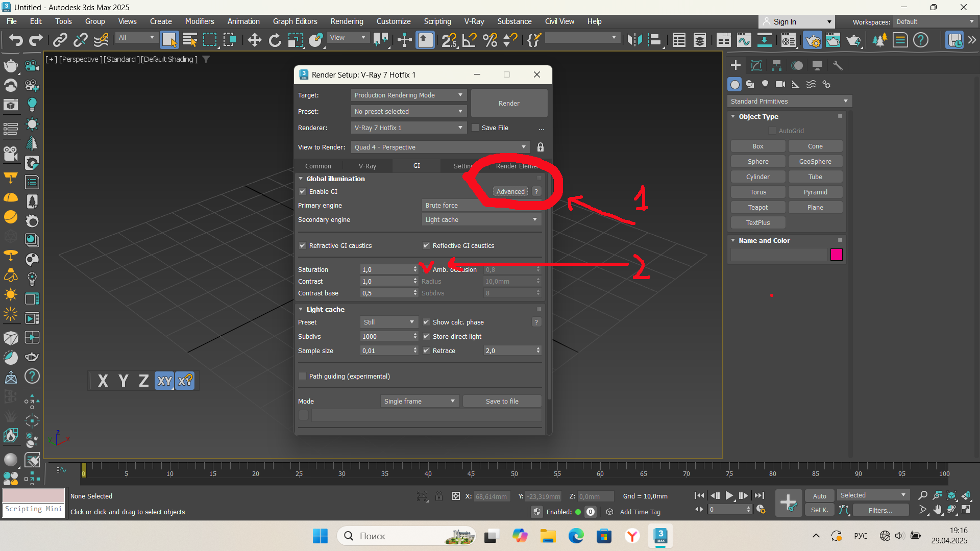
Task: Toggle the Retrace checkbox
Action: [x=426, y=351]
